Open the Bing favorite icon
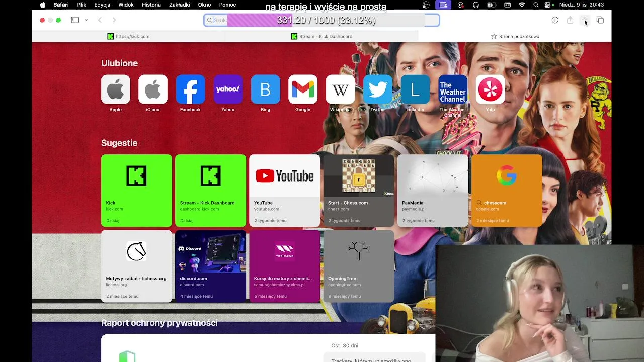 pyautogui.click(x=265, y=89)
